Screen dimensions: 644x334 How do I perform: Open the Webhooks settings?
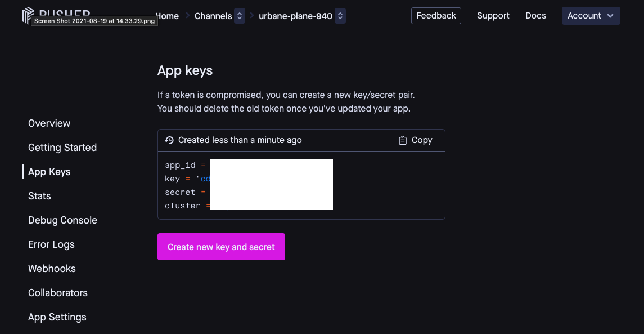click(x=52, y=268)
